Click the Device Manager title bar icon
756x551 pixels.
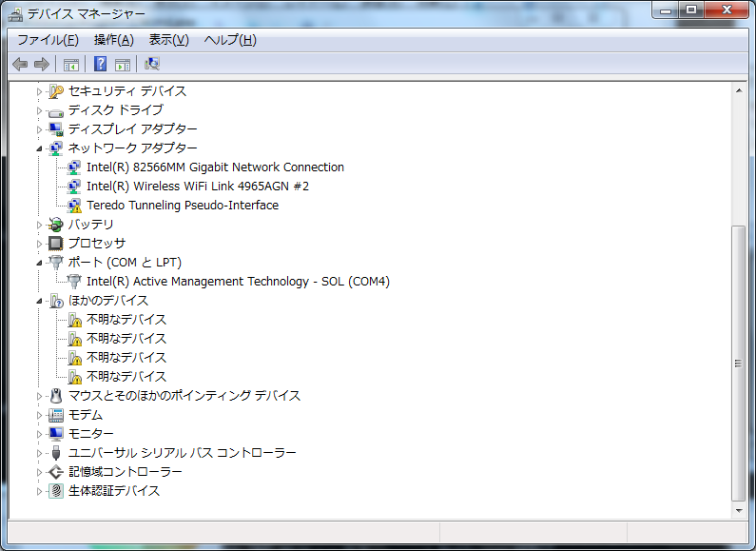[15, 14]
